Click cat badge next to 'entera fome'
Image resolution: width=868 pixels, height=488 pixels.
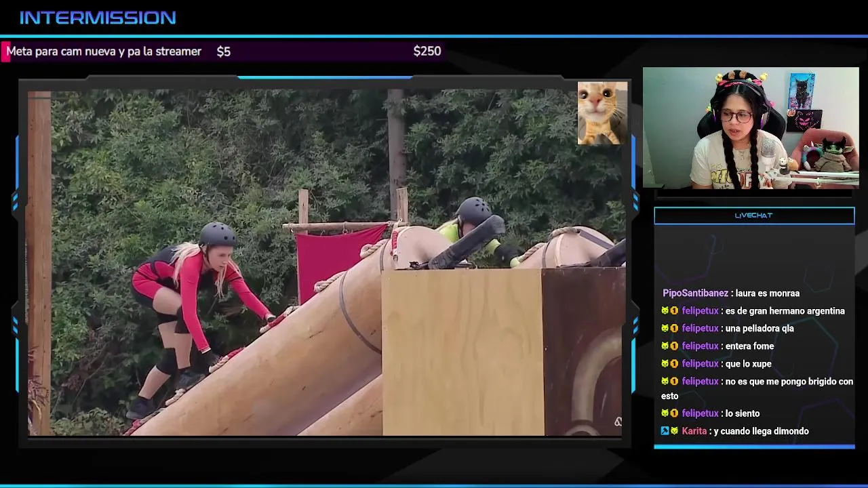(665, 346)
